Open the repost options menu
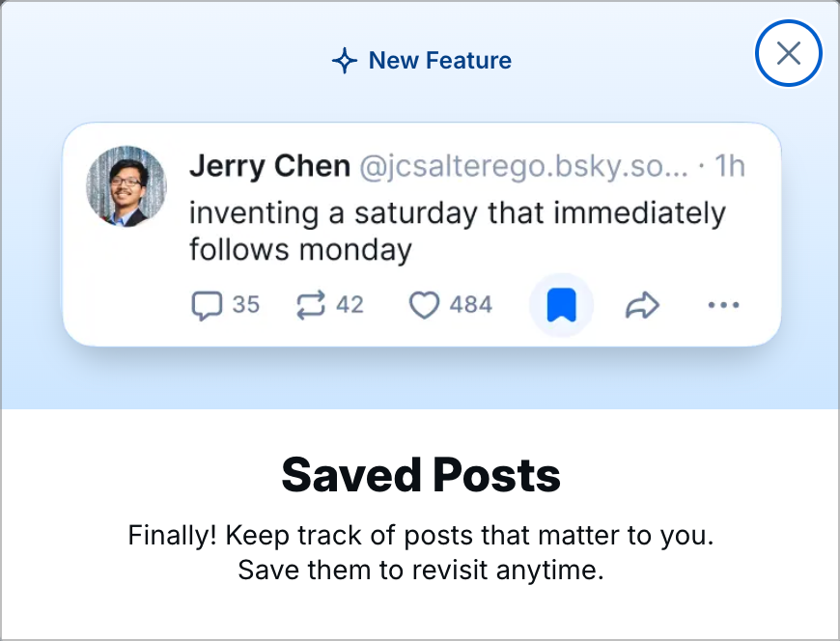Screen dimensions: 840x641 coord(311,305)
